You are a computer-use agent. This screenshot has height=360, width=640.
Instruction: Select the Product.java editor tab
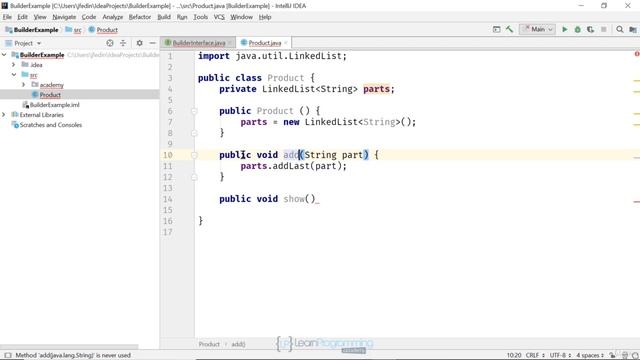point(264,43)
